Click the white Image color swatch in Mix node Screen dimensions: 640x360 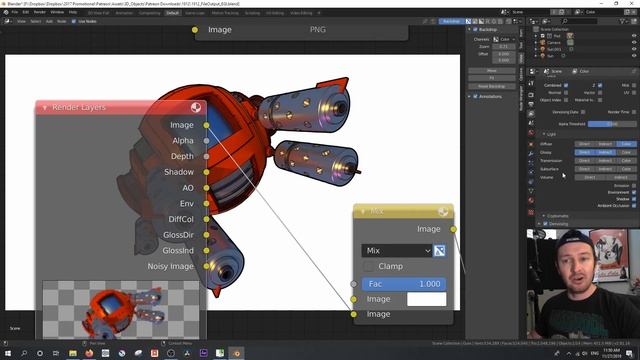[x=427, y=299]
